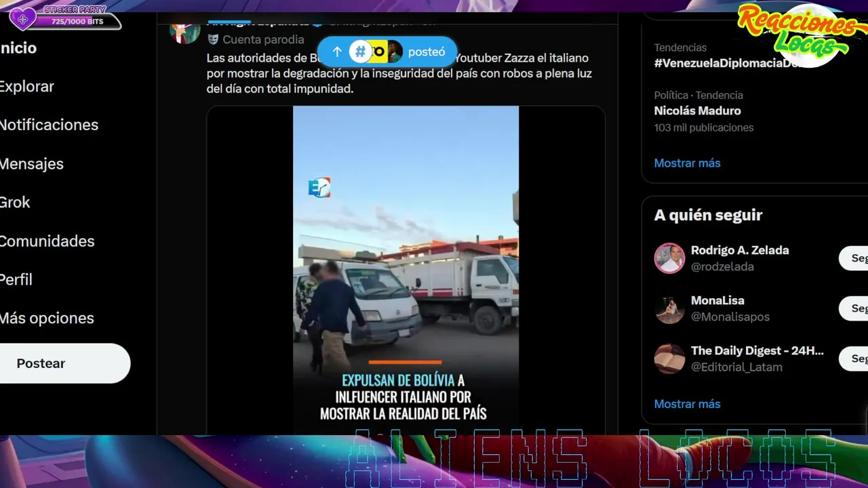Open MonaLisa's profile picture
This screenshot has height=488, width=868.
click(x=669, y=308)
